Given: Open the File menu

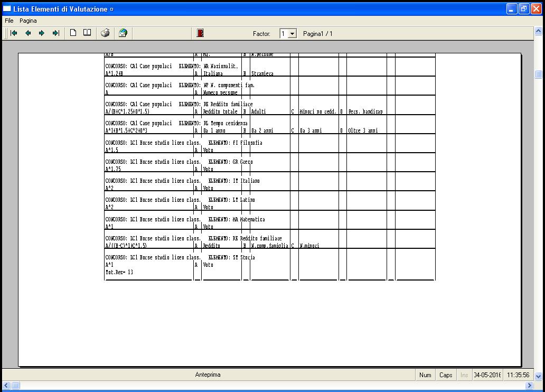Looking at the screenshot, I should click(9, 21).
